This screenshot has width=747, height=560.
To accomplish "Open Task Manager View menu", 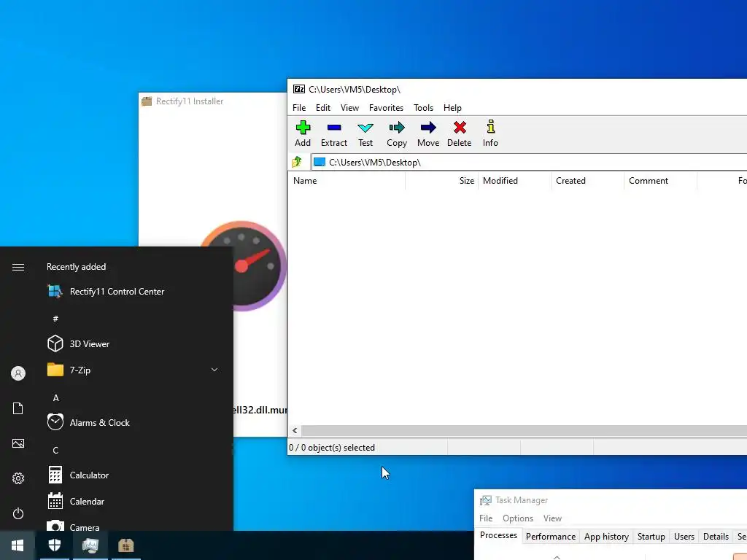I will [x=553, y=518].
